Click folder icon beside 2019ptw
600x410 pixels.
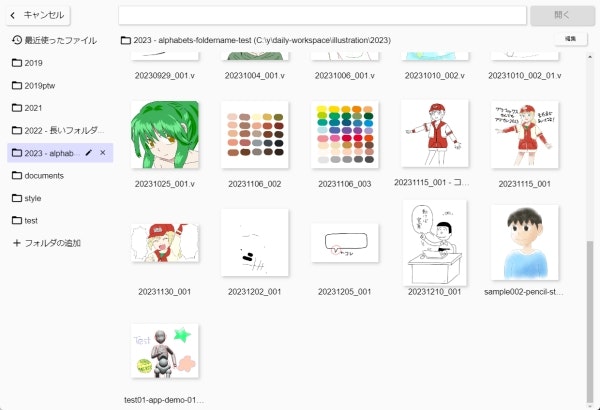point(16,85)
